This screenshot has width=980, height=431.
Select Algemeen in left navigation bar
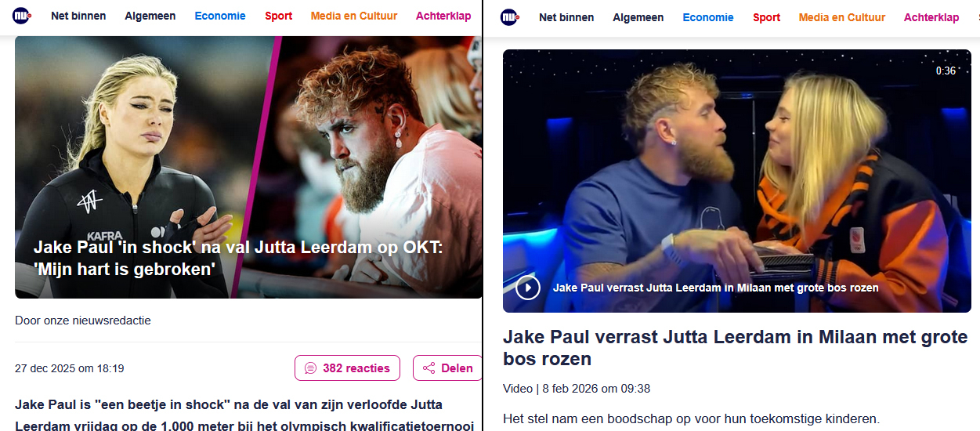pos(150,16)
